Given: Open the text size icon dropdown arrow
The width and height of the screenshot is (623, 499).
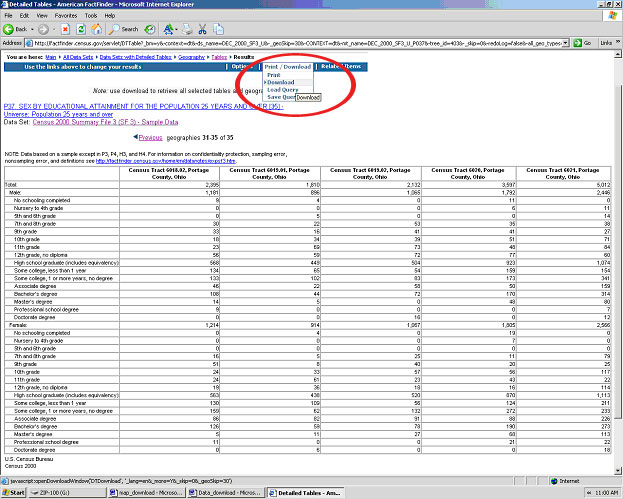Looking at the screenshot, I should 176,29.
